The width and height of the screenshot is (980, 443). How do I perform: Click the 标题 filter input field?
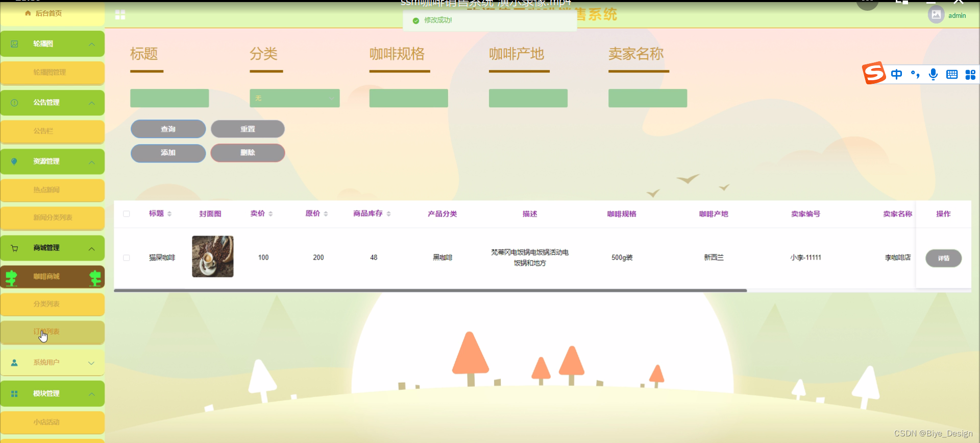pos(169,98)
